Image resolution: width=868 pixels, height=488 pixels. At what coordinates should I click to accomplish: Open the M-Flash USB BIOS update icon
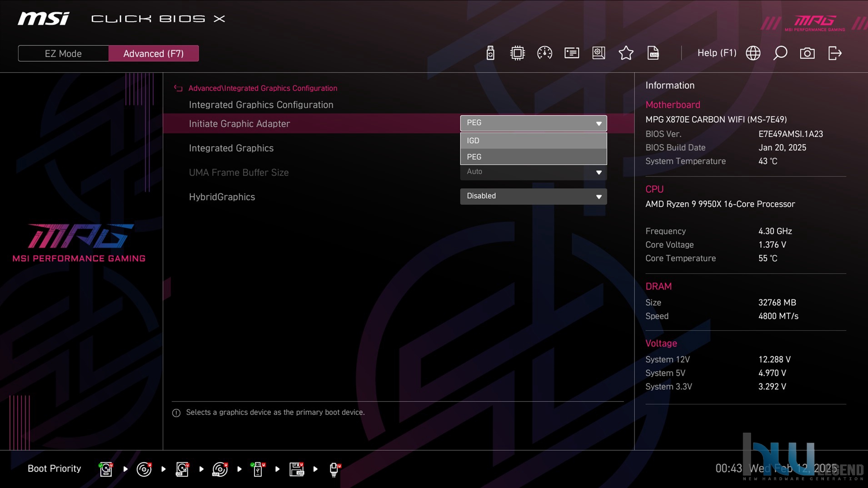(x=490, y=53)
